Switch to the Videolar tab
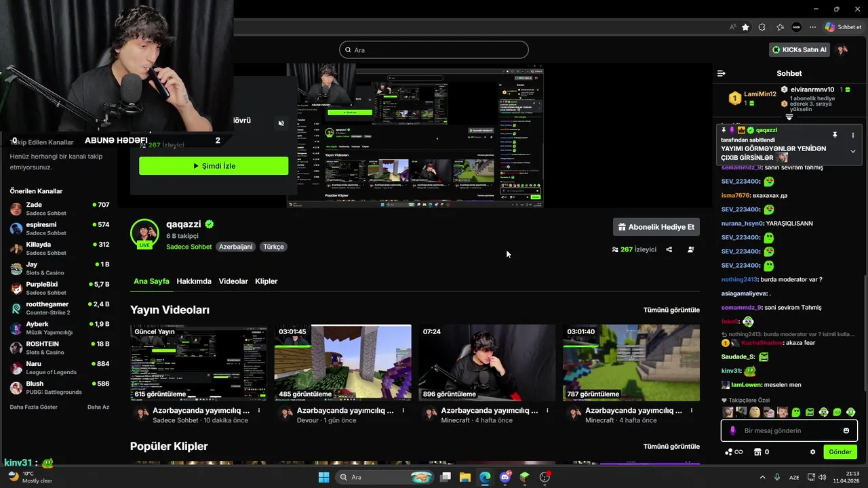Viewport: 868px width, 488px height. [x=233, y=281]
